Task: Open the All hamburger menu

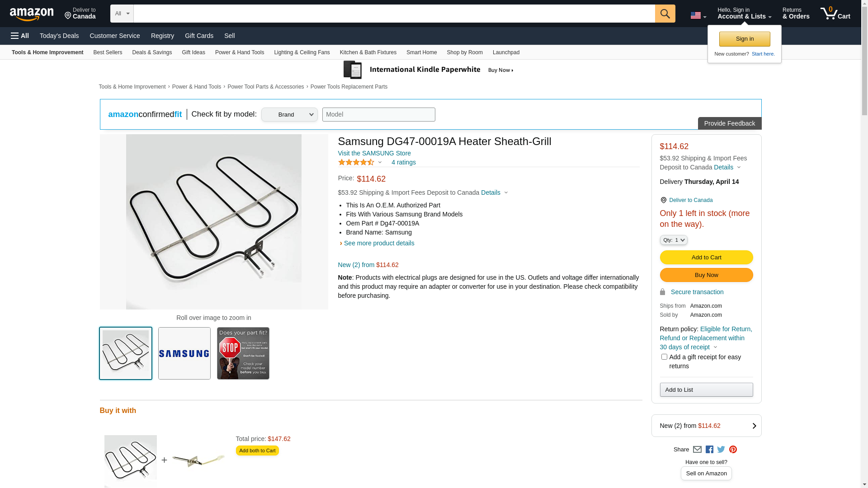Action: point(20,36)
